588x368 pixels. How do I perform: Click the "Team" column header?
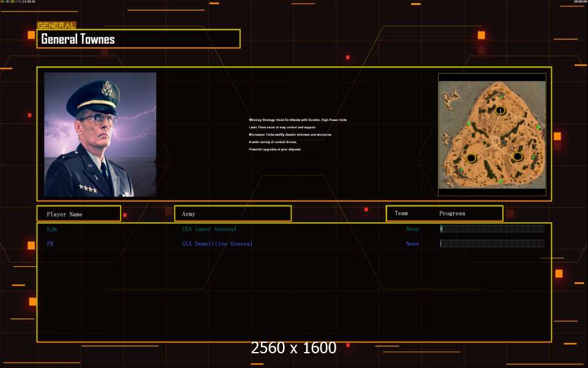pos(401,213)
